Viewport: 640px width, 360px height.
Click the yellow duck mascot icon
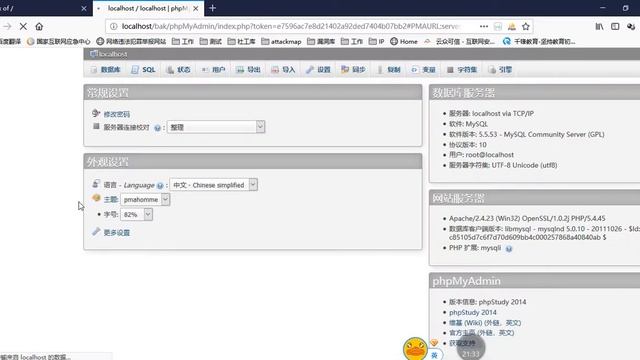coord(415,349)
